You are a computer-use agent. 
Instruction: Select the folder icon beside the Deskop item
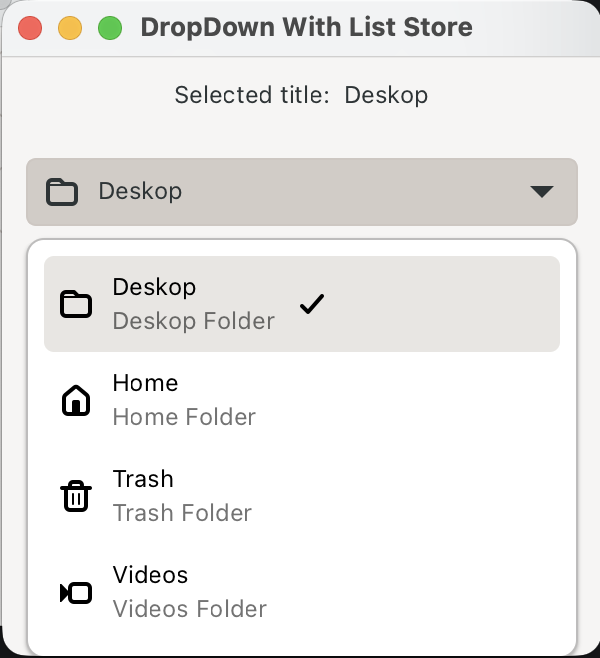76,304
